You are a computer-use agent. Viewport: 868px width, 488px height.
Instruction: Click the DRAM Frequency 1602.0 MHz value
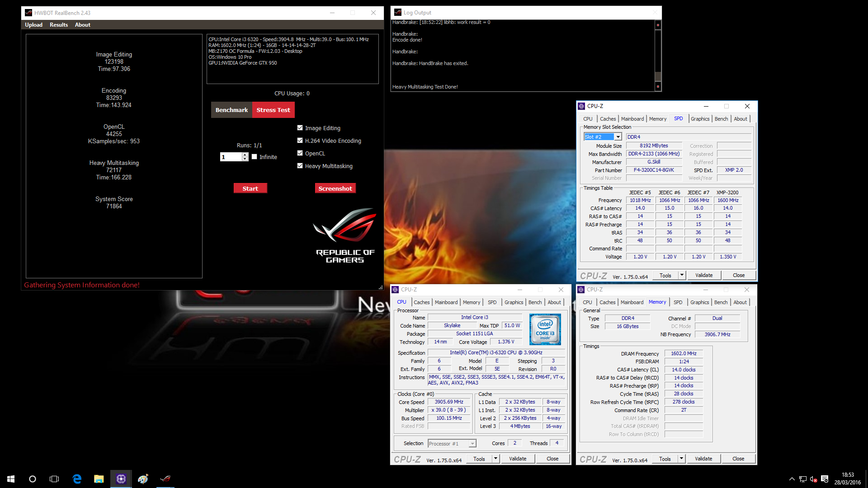[x=684, y=353]
